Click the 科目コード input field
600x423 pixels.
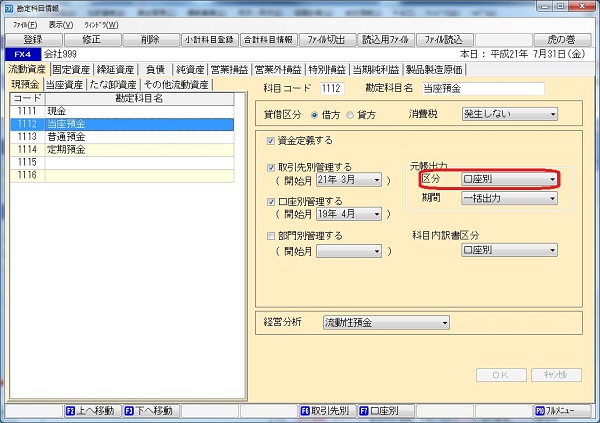click(x=332, y=89)
